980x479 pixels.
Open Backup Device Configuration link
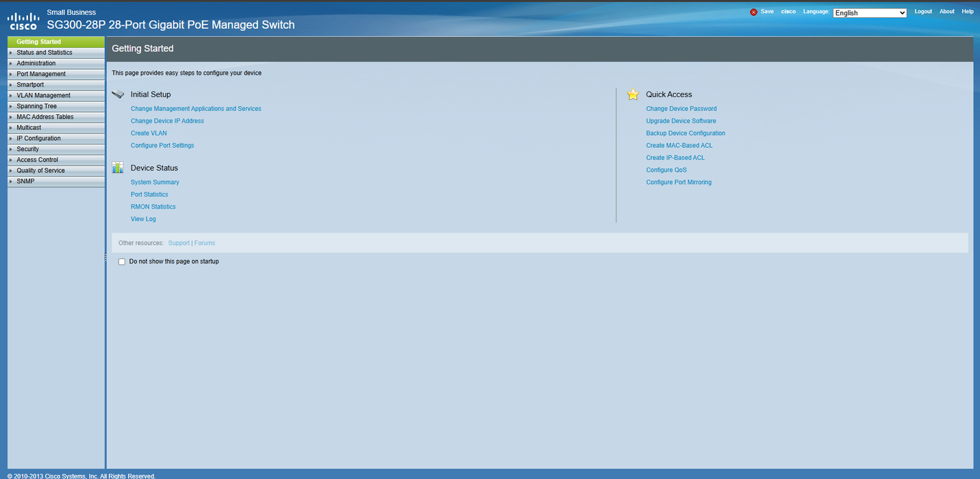[686, 133]
